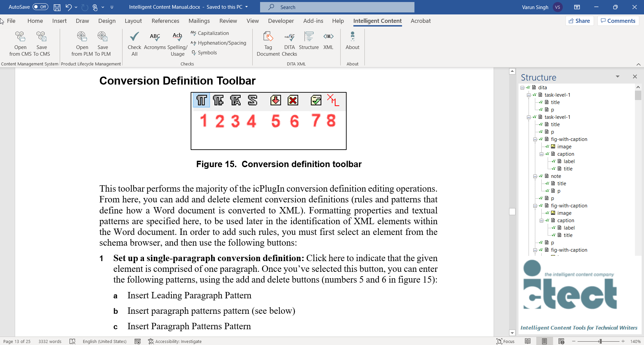Click Tag Document button

pyautogui.click(x=268, y=44)
